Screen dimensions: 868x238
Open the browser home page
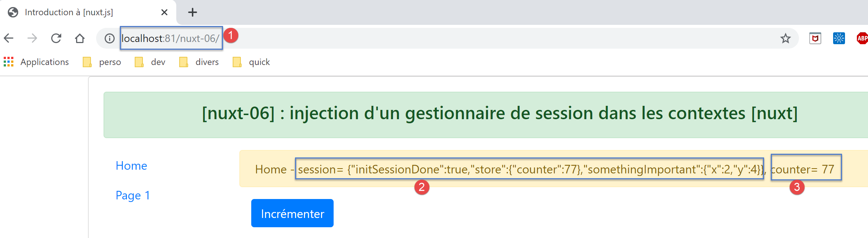pyautogui.click(x=80, y=38)
